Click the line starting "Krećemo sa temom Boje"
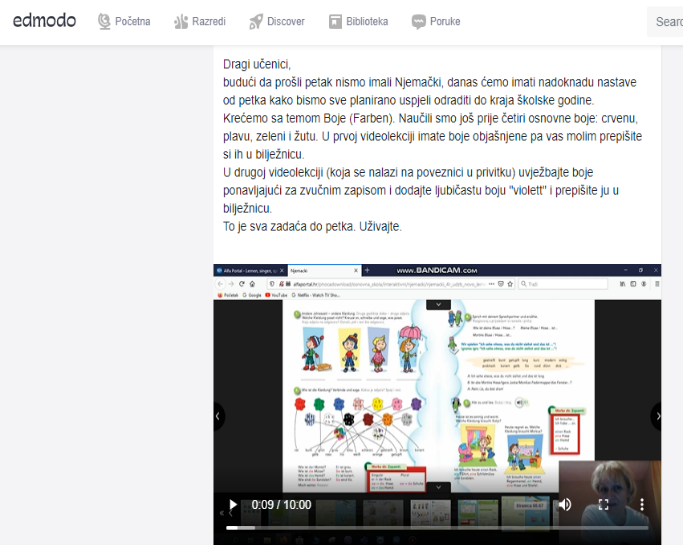Image resolution: width=683 pixels, height=545 pixels. (x=430, y=118)
